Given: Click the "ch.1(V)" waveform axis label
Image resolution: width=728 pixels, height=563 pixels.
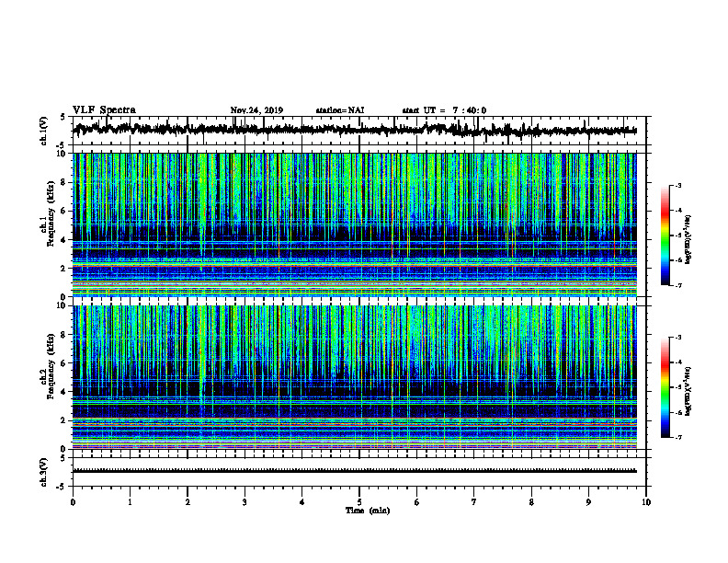Looking at the screenshot, I should (44, 131).
